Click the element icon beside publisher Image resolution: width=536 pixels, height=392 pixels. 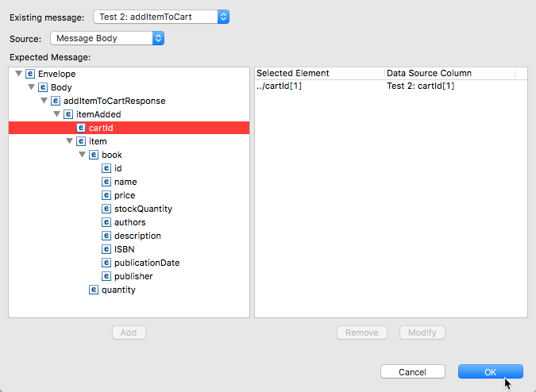[106, 276]
